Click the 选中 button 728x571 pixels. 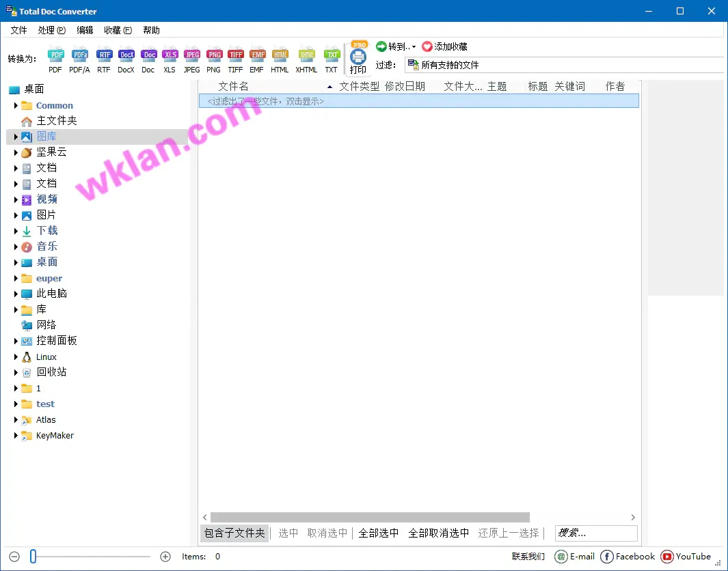288,533
